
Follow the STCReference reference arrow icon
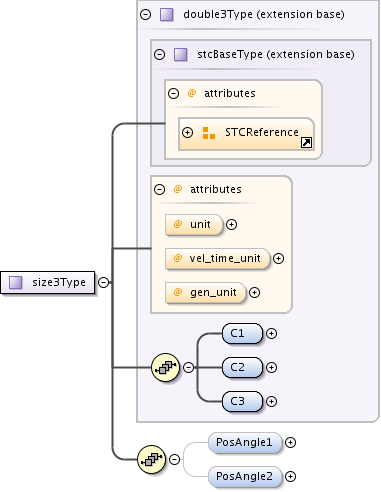tap(306, 143)
